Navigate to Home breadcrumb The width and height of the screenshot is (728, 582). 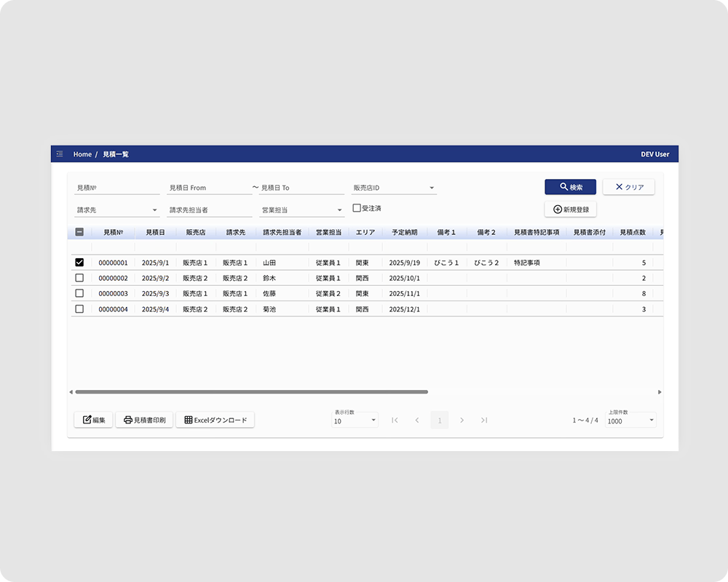(82, 154)
